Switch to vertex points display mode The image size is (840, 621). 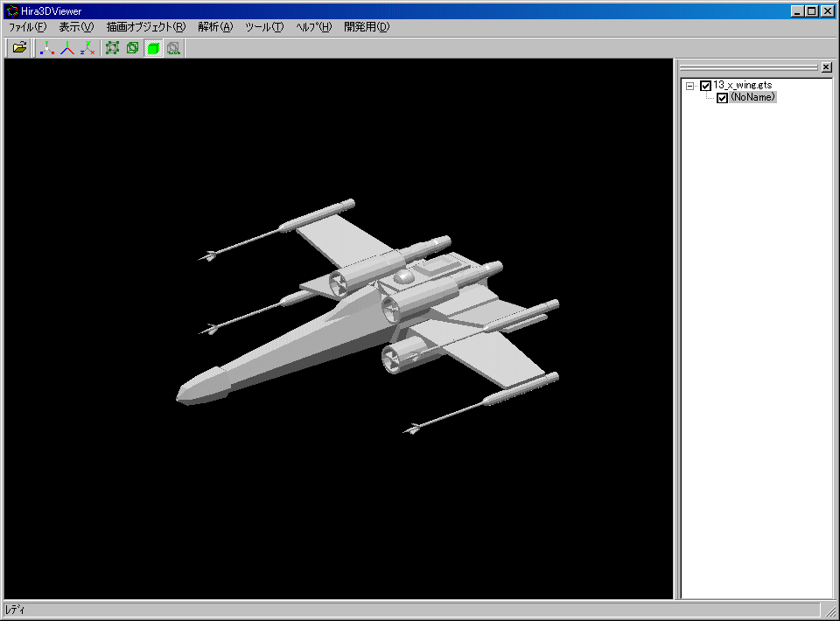pos(112,47)
